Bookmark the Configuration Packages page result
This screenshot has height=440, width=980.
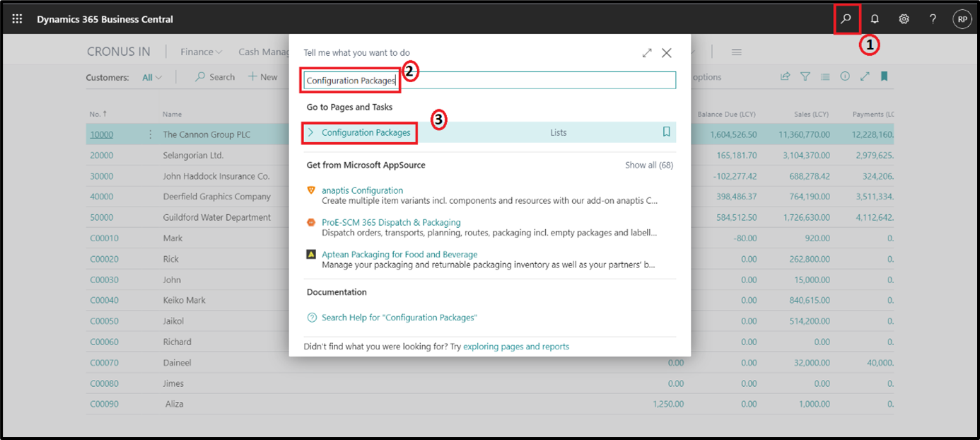pyautogui.click(x=666, y=132)
